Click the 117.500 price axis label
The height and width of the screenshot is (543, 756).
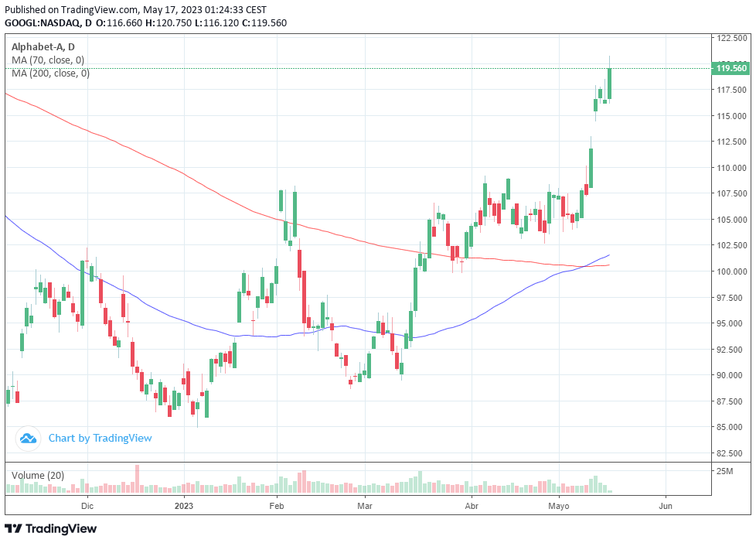click(731, 90)
